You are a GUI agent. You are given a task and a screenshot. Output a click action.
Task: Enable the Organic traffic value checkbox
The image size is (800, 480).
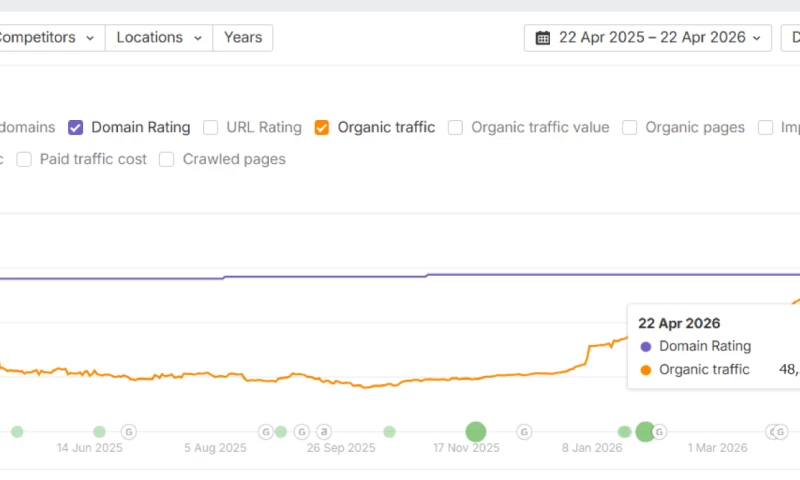point(455,128)
